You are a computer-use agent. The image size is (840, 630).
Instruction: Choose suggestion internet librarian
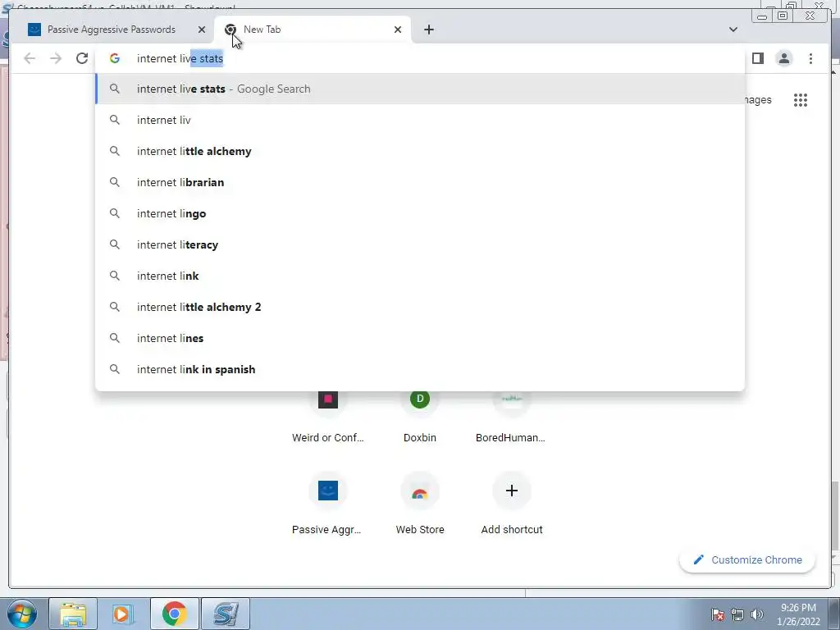(x=420, y=182)
